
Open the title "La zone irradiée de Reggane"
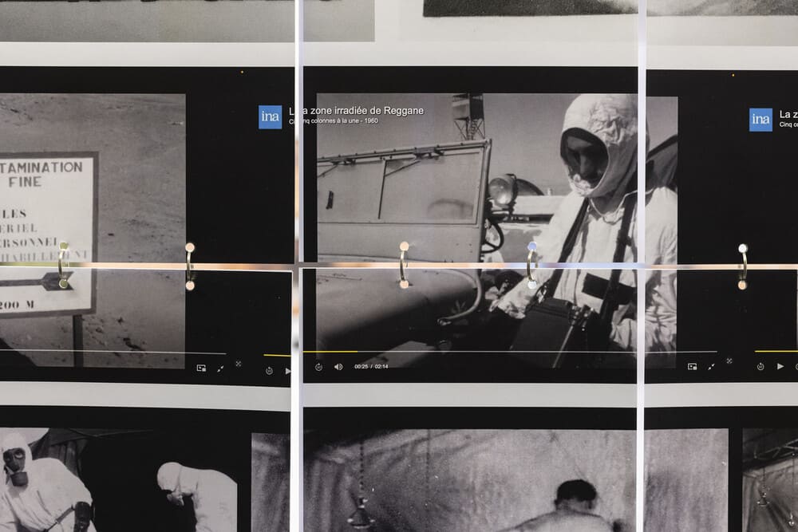(356, 111)
